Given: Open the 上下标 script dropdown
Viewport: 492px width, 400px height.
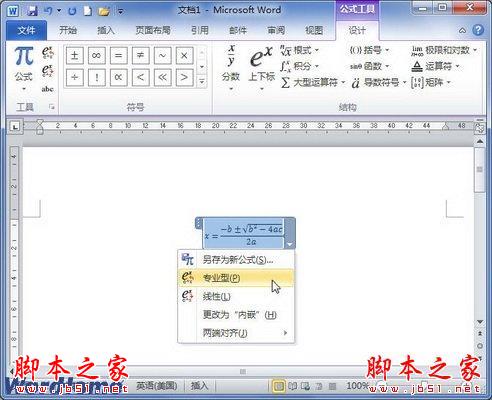Looking at the screenshot, I should tap(262, 68).
